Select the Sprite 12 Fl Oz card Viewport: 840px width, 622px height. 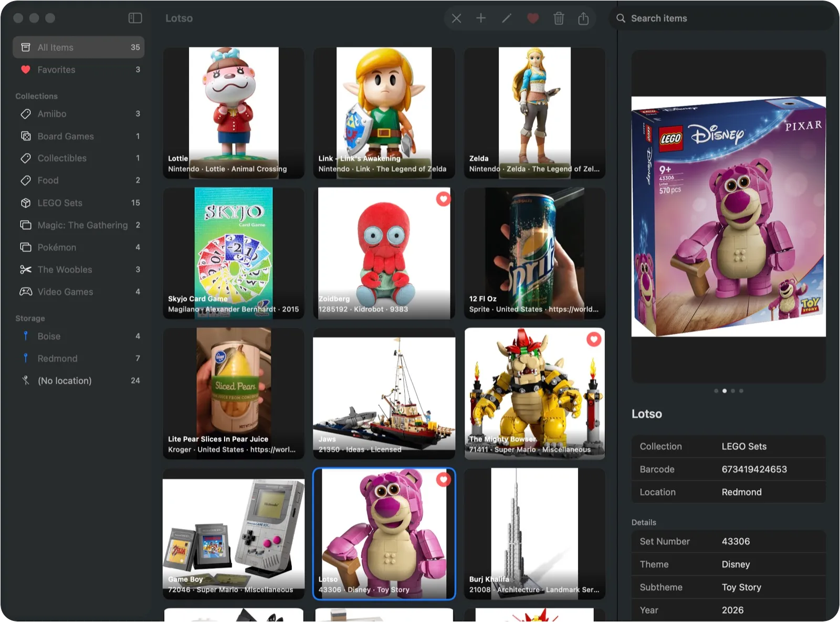(534, 253)
